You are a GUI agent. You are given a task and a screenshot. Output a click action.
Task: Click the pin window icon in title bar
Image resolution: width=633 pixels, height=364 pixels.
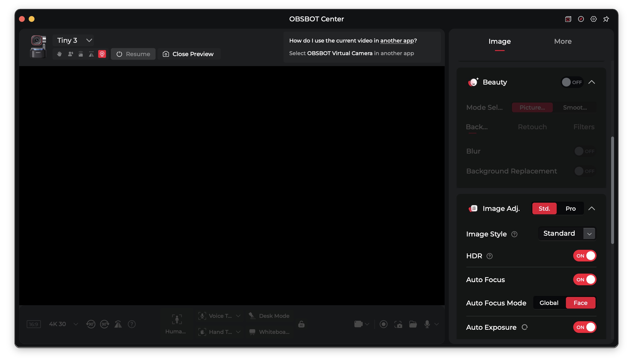[x=606, y=19]
